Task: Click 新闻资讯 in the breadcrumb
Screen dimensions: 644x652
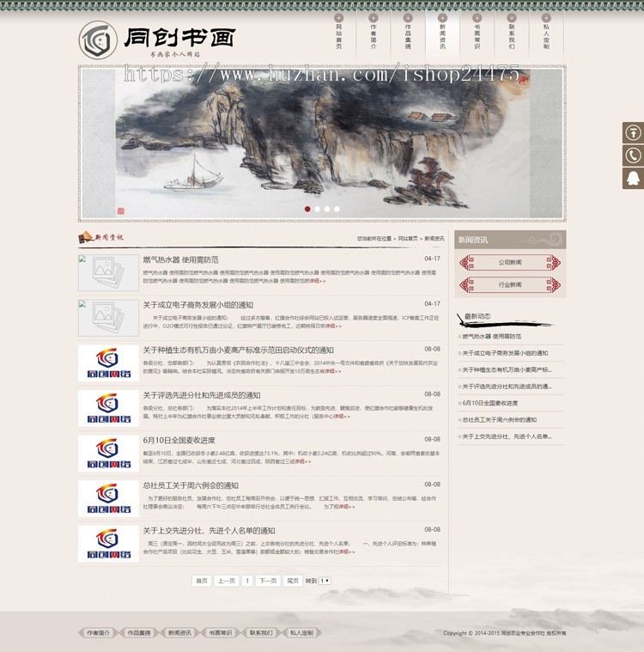Action: click(434, 239)
